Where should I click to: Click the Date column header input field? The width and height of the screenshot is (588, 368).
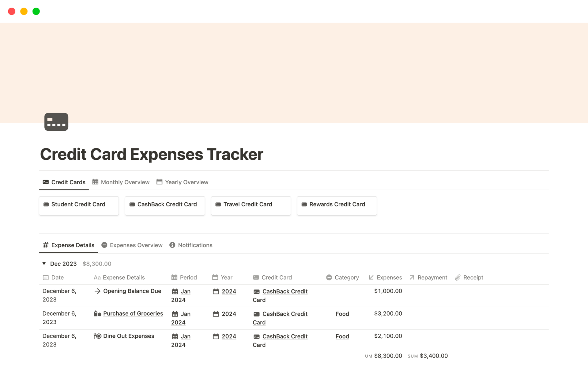click(58, 278)
